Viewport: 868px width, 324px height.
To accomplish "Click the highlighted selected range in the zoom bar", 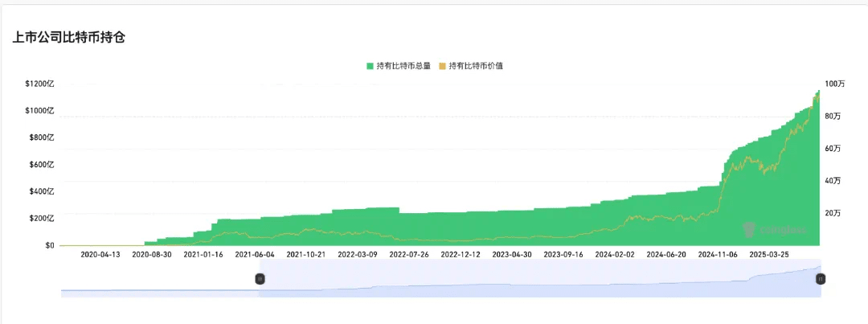I will click(540, 279).
